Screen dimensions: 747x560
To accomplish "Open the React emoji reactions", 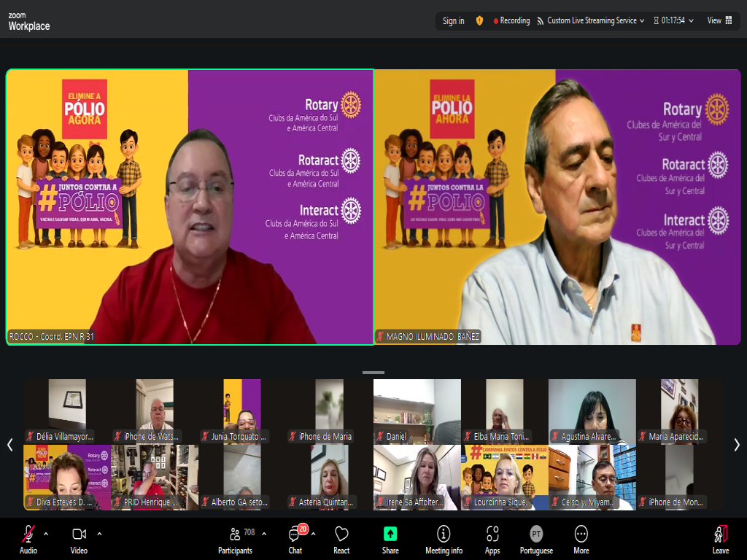I will click(x=341, y=539).
